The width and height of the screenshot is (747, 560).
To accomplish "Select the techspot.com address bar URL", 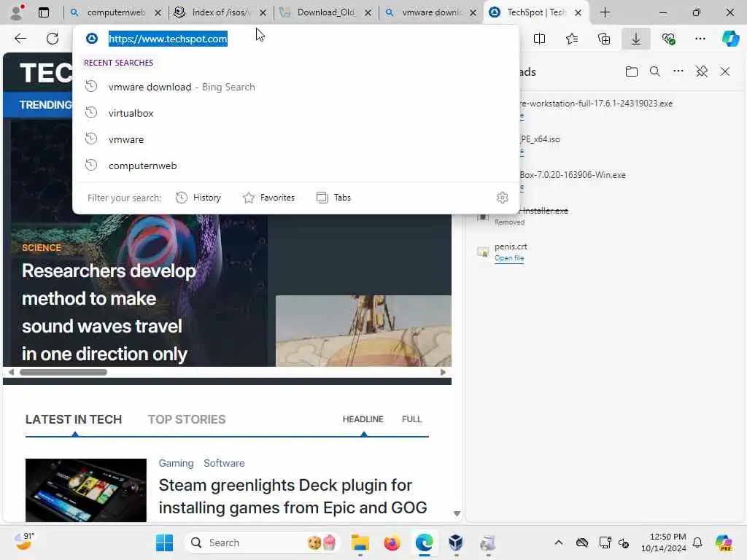I will [168, 39].
